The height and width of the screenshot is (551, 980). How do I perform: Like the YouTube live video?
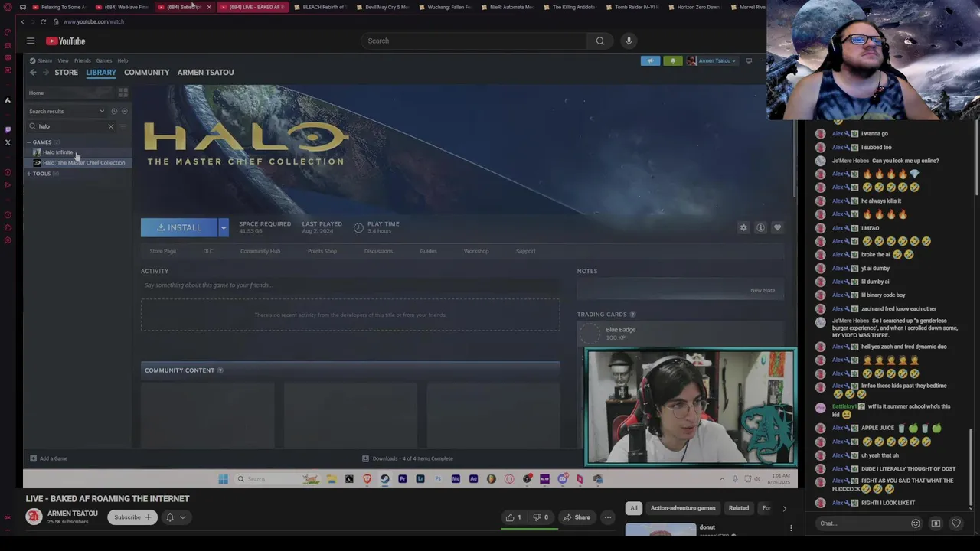[513, 517]
